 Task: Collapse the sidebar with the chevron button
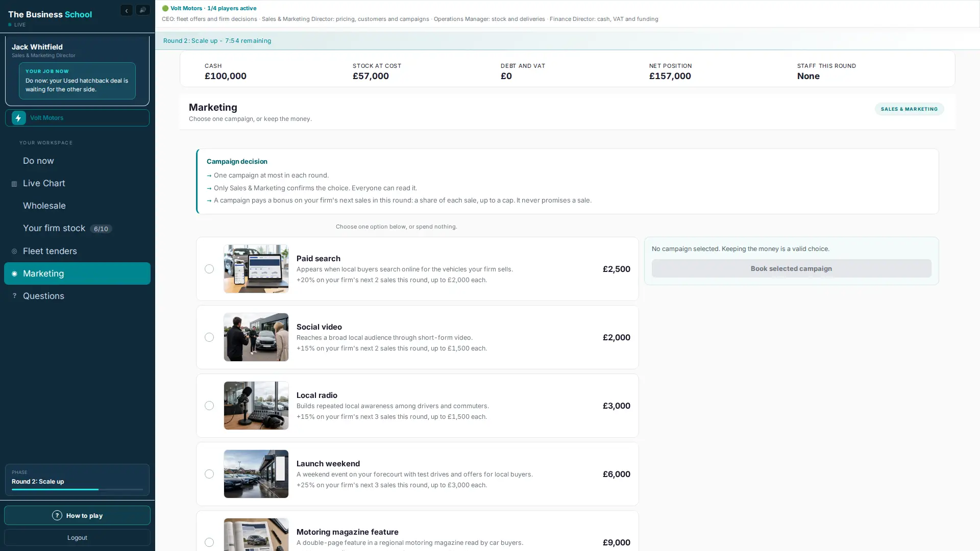pyautogui.click(x=127, y=10)
